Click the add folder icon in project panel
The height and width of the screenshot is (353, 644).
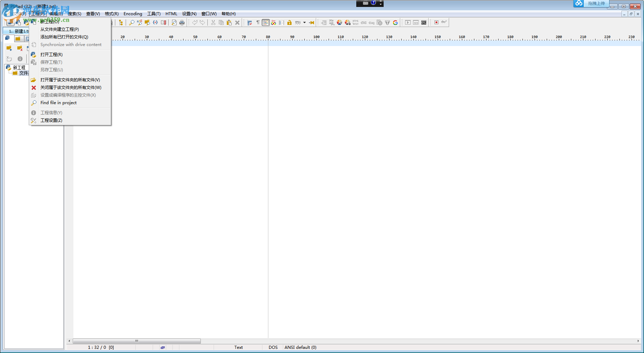(9, 48)
